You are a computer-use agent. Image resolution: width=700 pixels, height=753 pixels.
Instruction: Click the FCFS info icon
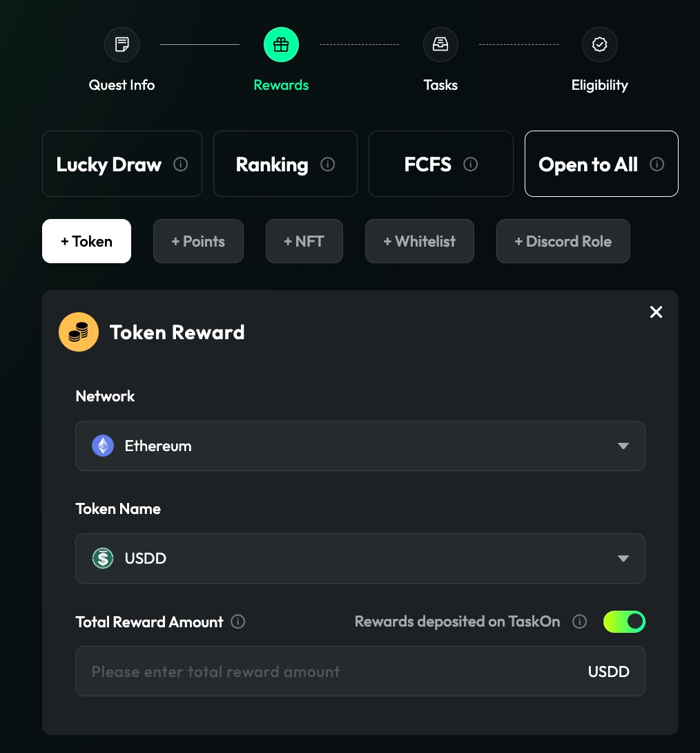point(471,164)
